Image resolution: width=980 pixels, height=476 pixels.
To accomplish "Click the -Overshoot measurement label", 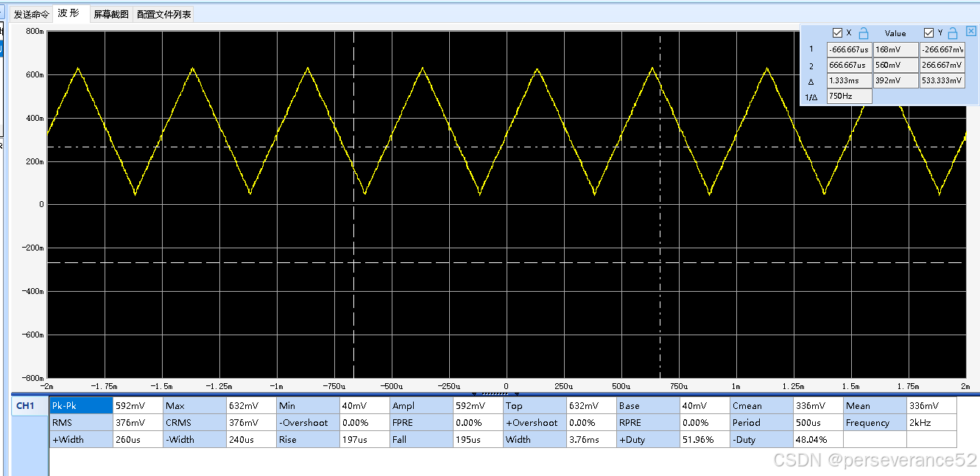I will point(309,423).
